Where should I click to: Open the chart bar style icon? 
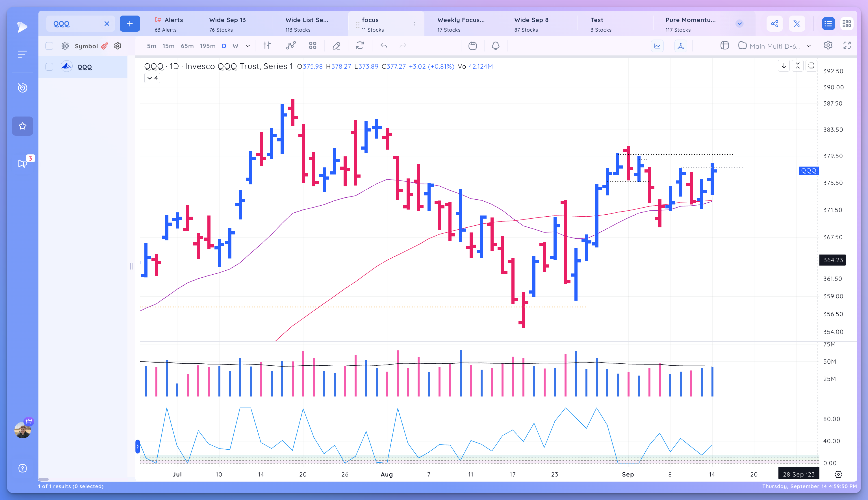click(x=267, y=46)
